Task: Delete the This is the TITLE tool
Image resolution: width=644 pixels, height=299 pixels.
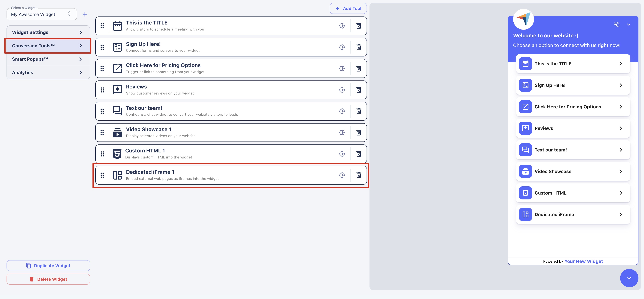Action: pos(359,26)
